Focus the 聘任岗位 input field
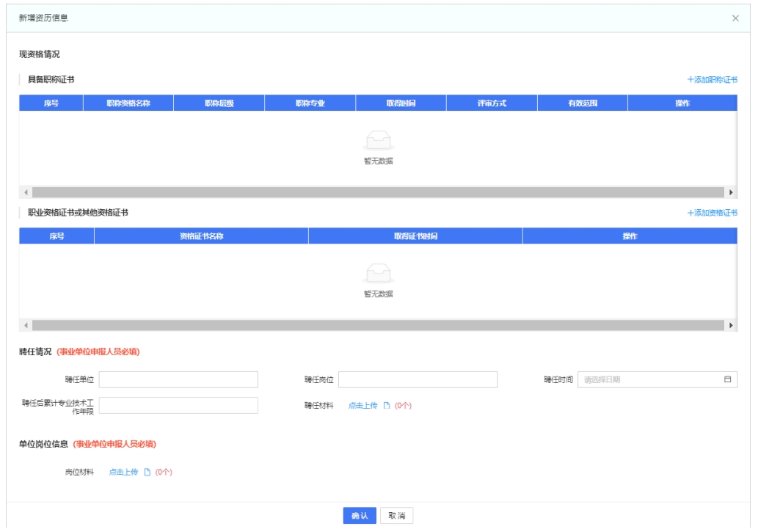 (418, 379)
